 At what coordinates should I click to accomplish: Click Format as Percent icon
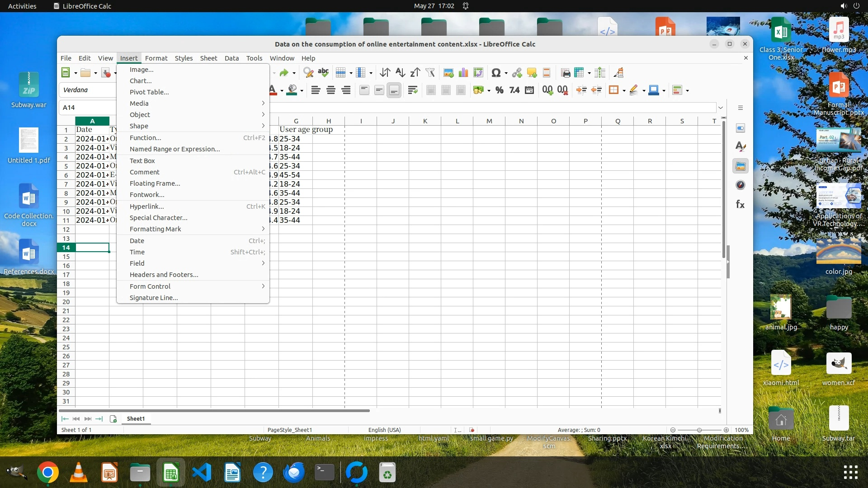(500, 90)
